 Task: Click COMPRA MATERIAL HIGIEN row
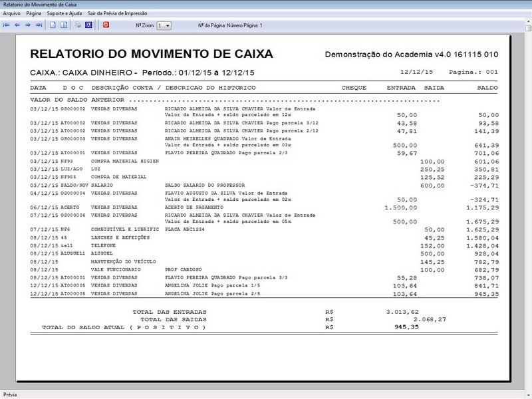264,162
